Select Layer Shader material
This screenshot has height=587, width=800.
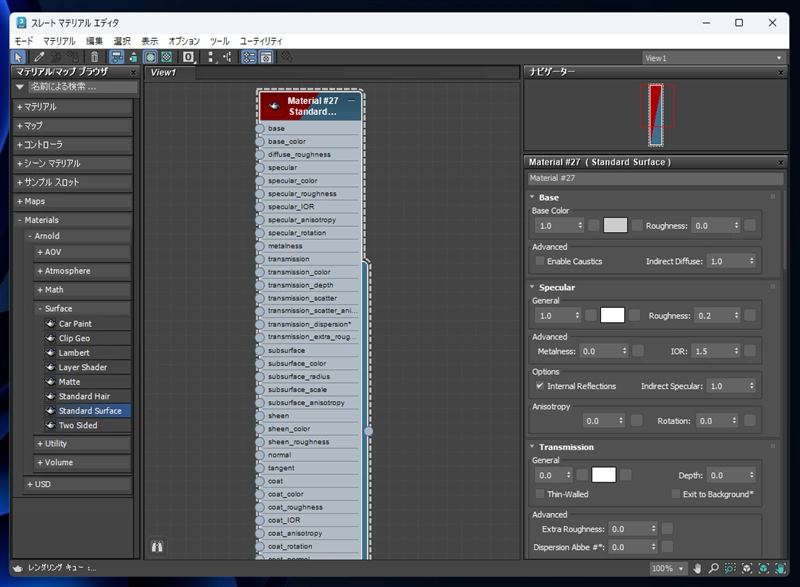[x=87, y=367]
